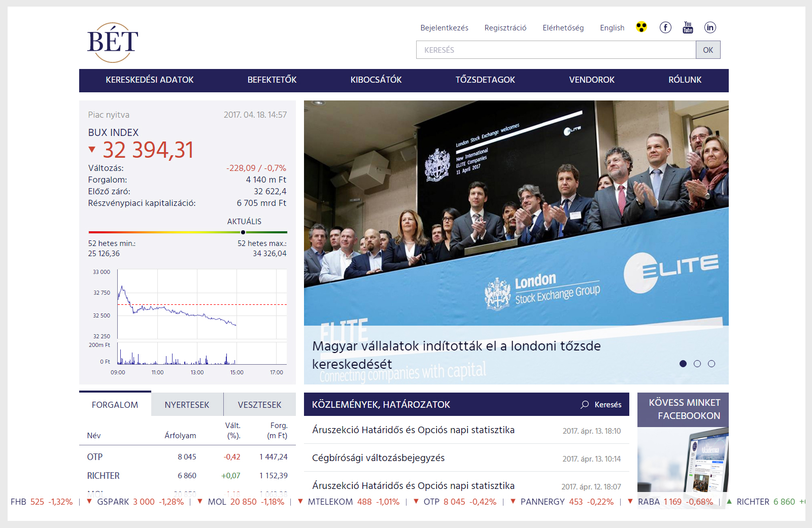The height and width of the screenshot is (528, 812).
Task: Open the Cégbírósági változásbejegyzés announcement
Action: (x=378, y=458)
